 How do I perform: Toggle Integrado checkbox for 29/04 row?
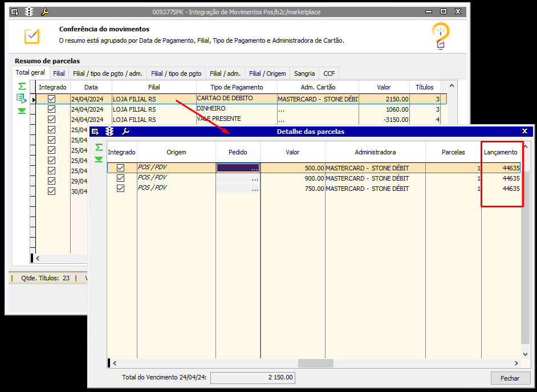52,181
